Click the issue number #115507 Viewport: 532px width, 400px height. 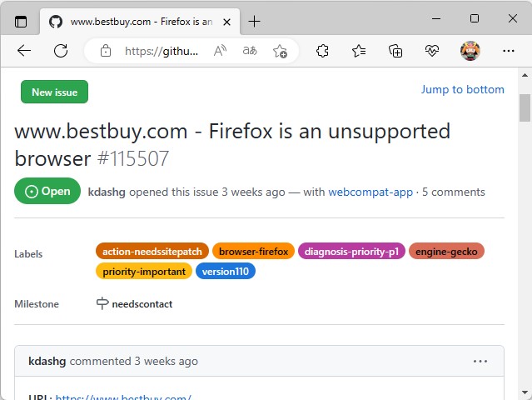click(133, 158)
